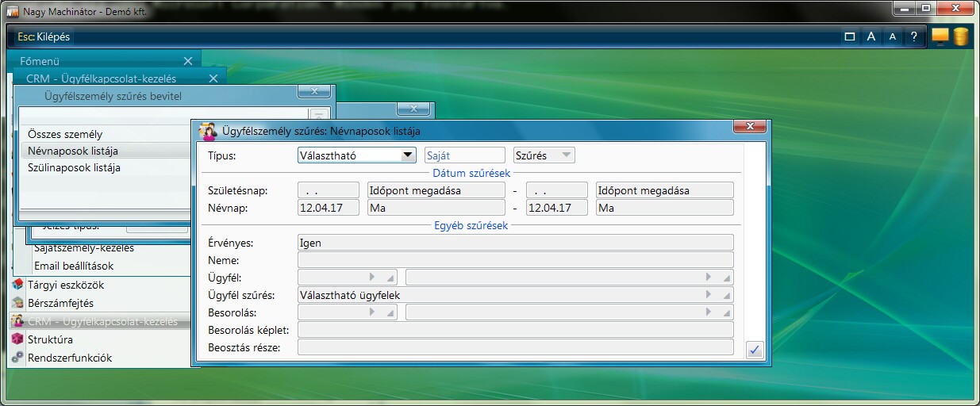Click the second Időpont megadása field
The image size is (980, 406).
tap(665, 190)
